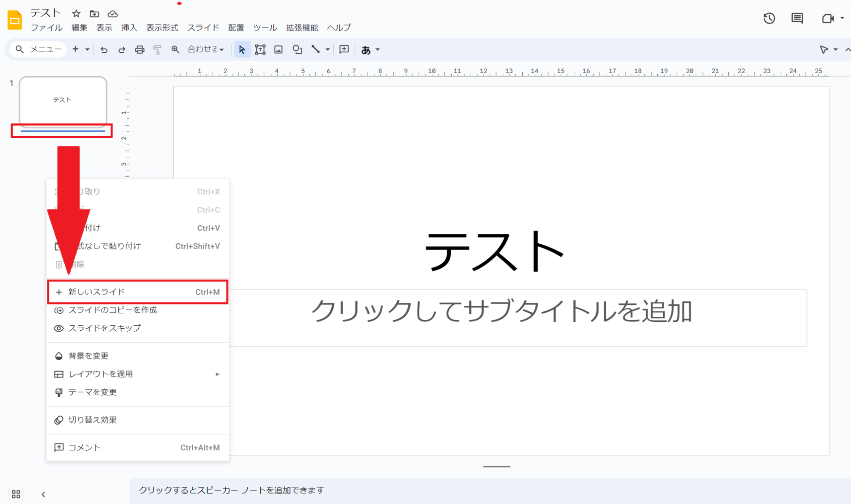Click the add comment toolbar icon
The image size is (851, 504).
[344, 50]
